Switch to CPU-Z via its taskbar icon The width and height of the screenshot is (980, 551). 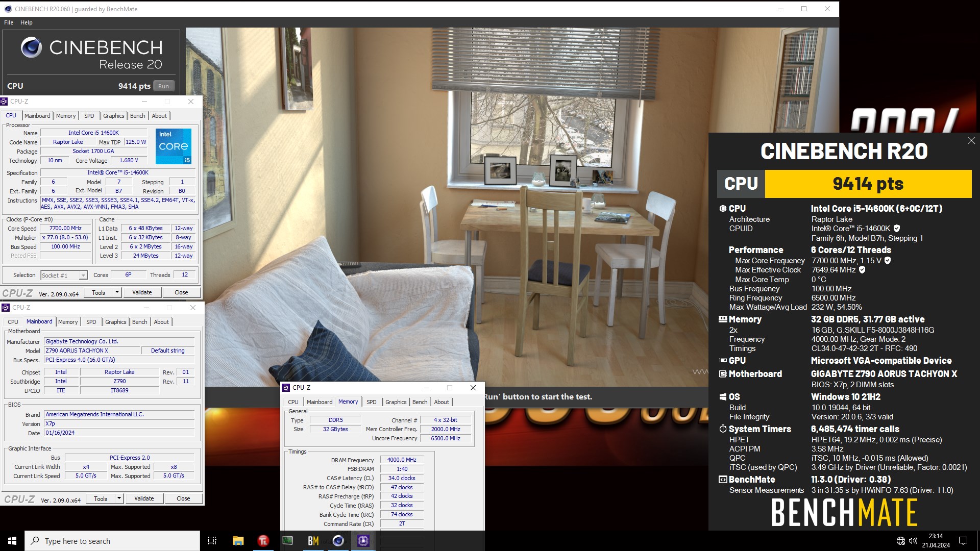(x=363, y=541)
